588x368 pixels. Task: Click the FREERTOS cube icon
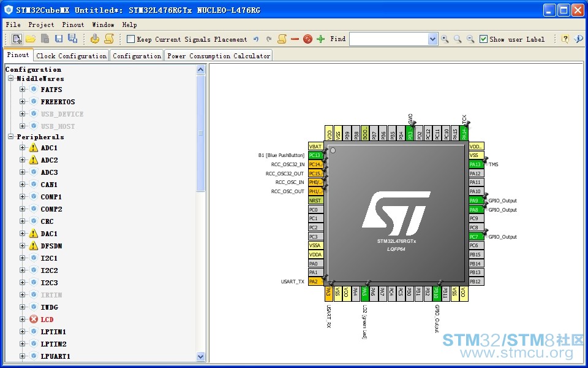pyautogui.click(x=34, y=101)
